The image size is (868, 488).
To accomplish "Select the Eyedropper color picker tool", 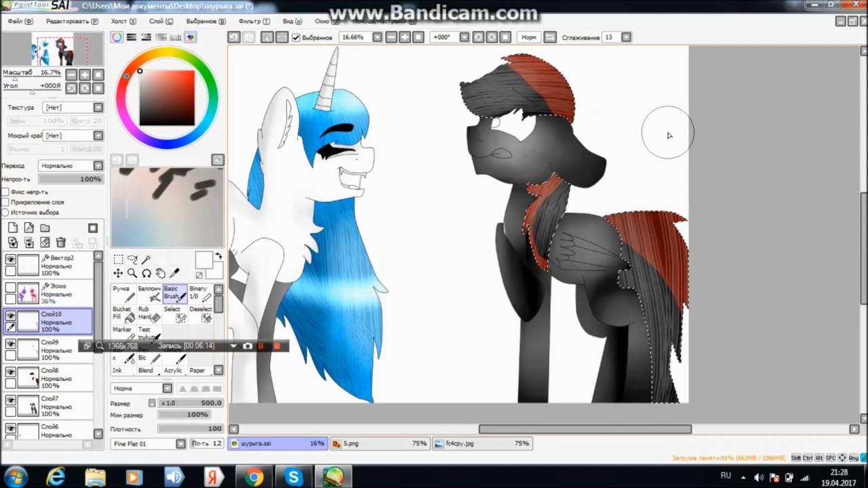I will click(175, 273).
